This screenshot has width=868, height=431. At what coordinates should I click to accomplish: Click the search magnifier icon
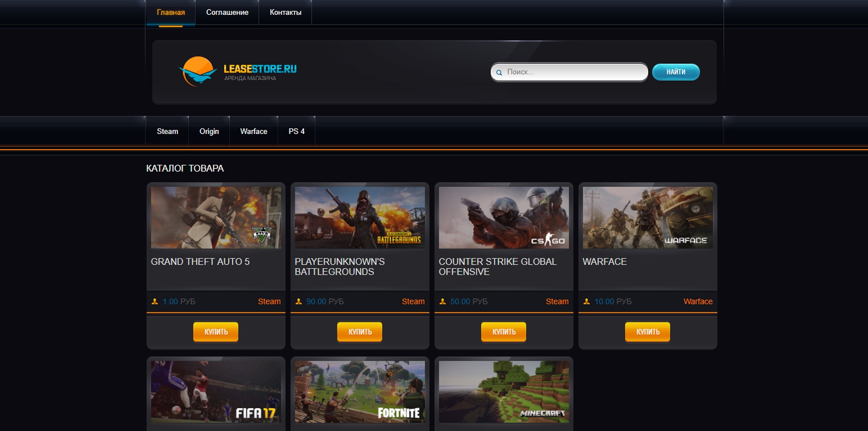pos(499,72)
